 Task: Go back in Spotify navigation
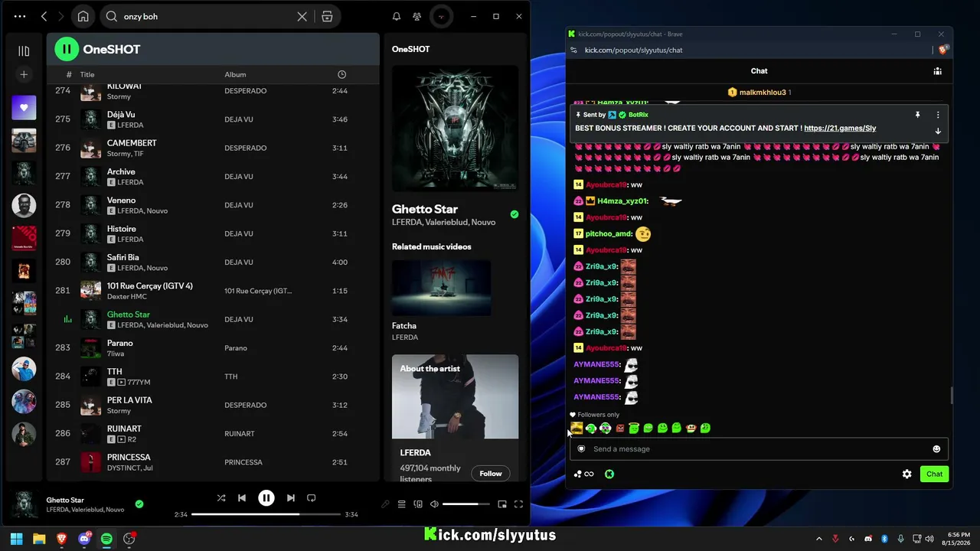44,16
